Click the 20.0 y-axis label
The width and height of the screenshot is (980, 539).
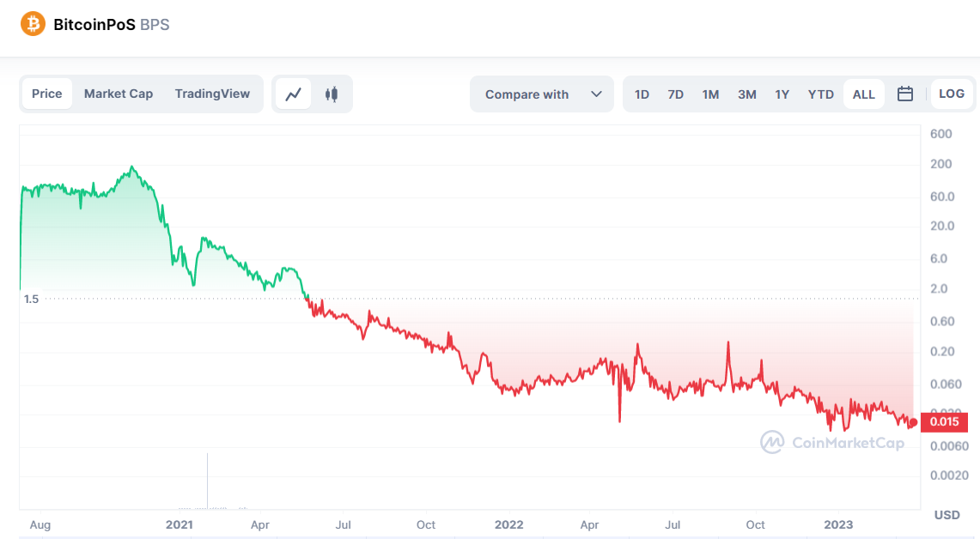click(x=942, y=226)
